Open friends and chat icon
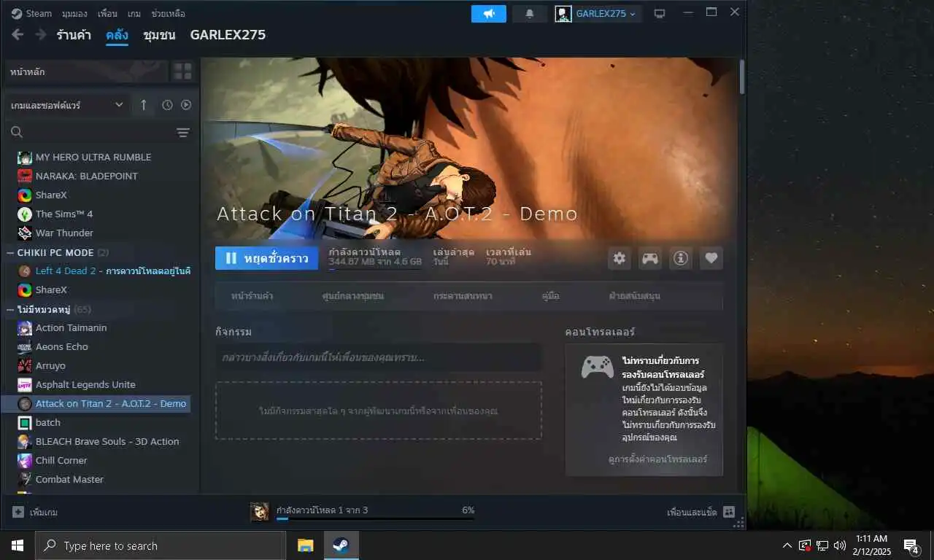This screenshot has height=560, width=934. 729,512
